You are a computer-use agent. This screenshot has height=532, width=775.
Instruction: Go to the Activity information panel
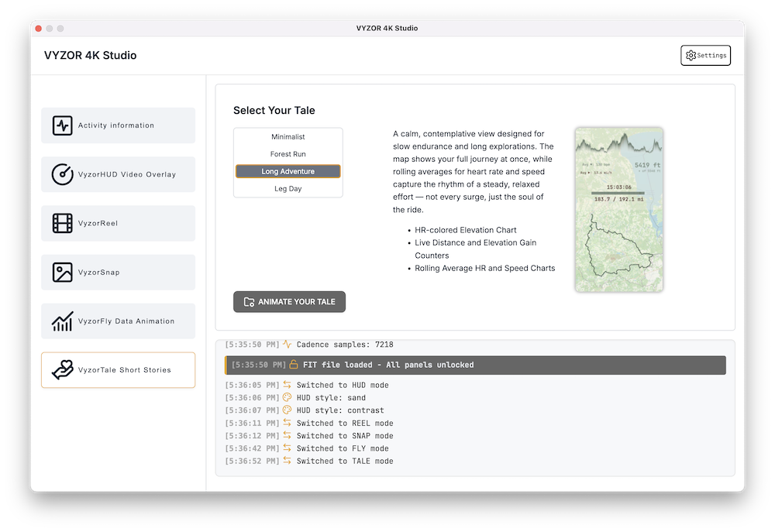pyautogui.click(x=116, y=125)
